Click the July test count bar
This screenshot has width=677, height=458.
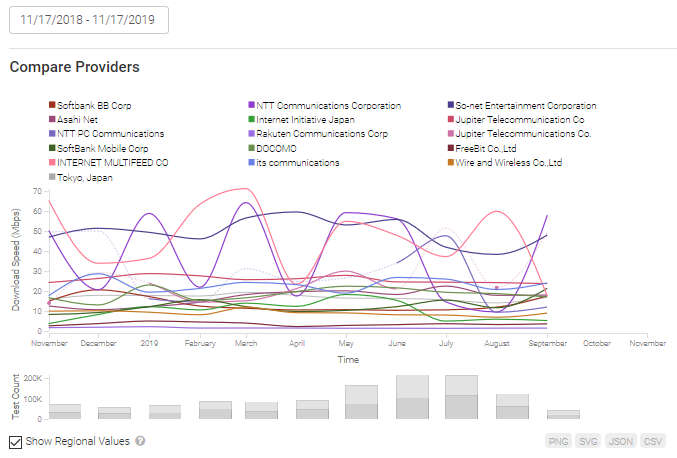click(x=462, y=397)
